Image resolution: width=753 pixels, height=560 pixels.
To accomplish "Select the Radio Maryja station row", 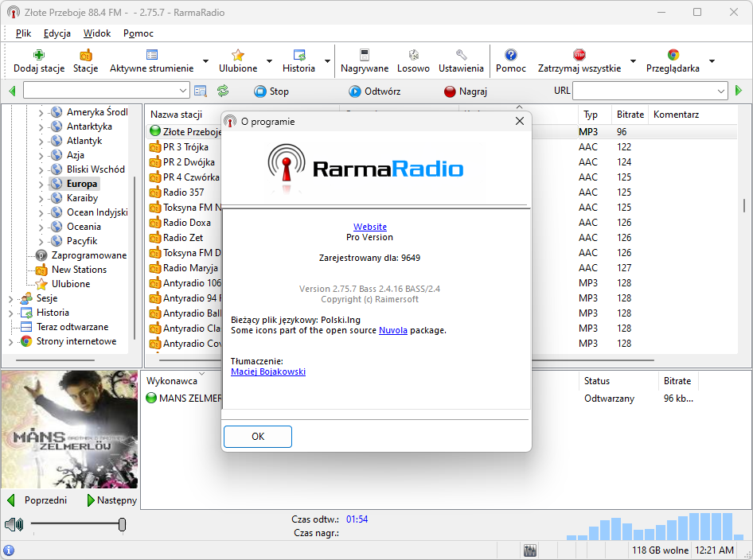I will click(190, 268).
